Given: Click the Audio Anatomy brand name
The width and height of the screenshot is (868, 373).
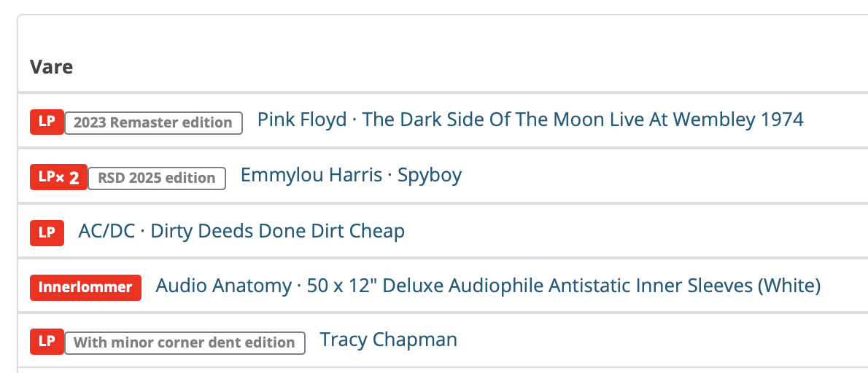Looking at the screenshot, I should (223, 286).
